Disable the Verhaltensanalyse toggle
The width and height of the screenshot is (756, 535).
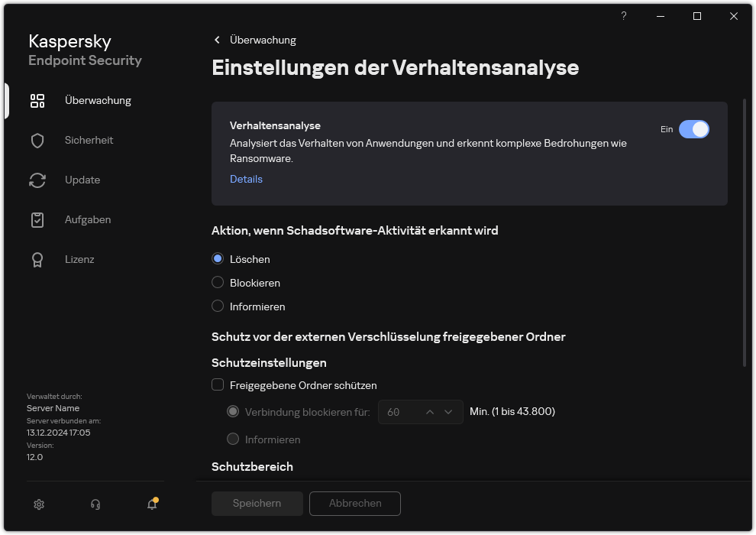694,129
